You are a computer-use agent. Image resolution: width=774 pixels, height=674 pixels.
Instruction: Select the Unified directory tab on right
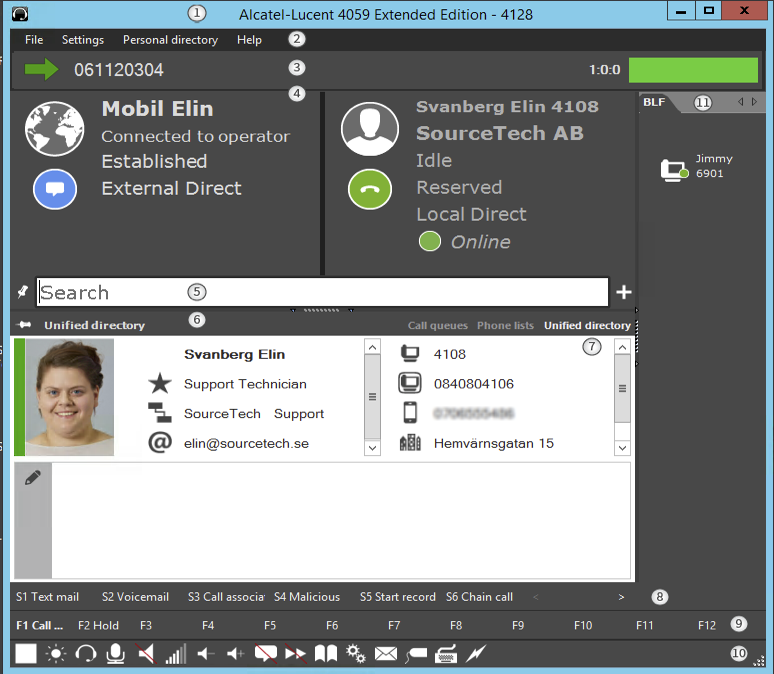587,325
